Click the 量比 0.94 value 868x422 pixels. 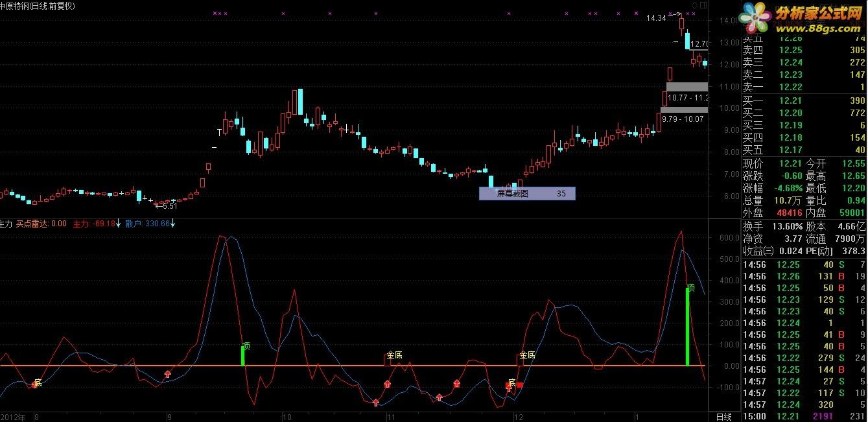(x=856, y=200)
